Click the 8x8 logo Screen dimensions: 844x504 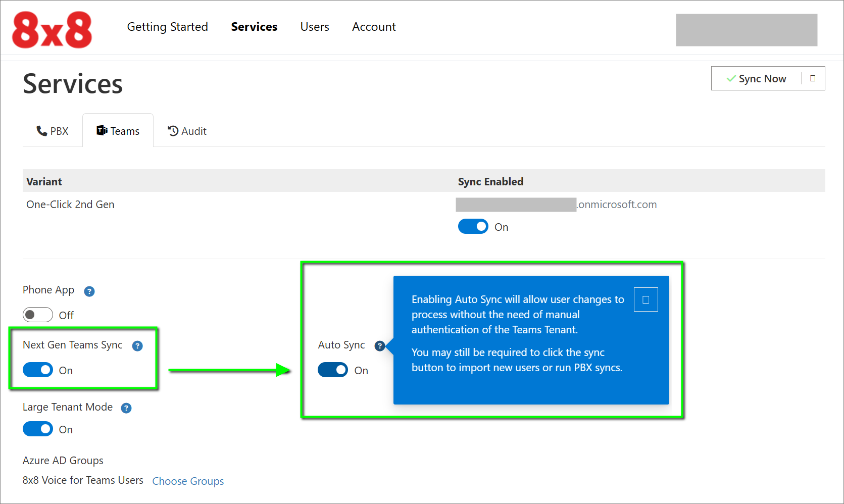pos(52,30)
